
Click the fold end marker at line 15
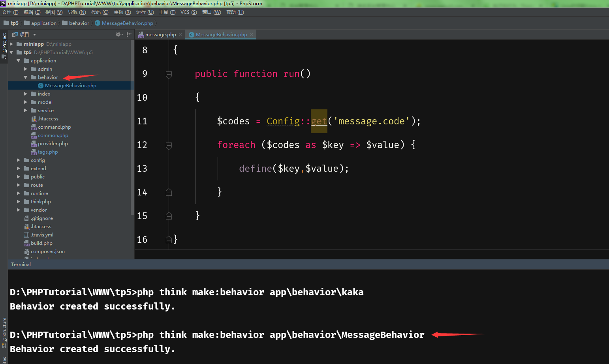click(169, 216)
